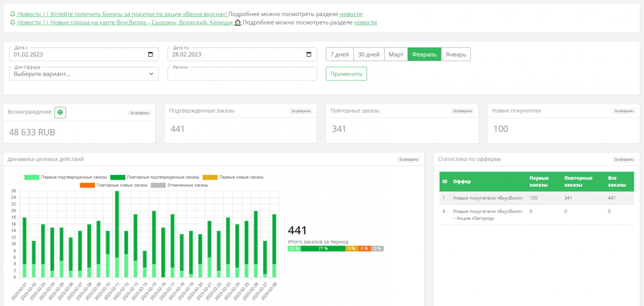Open calendar picker in Дата с field

click(x=151, y=54)
